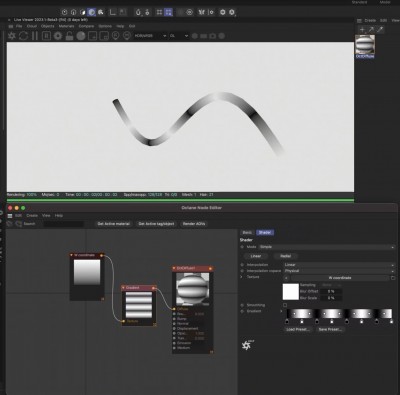Select the OctDiffuse material thumbnail
400x395 pixels.
(365, 45)
